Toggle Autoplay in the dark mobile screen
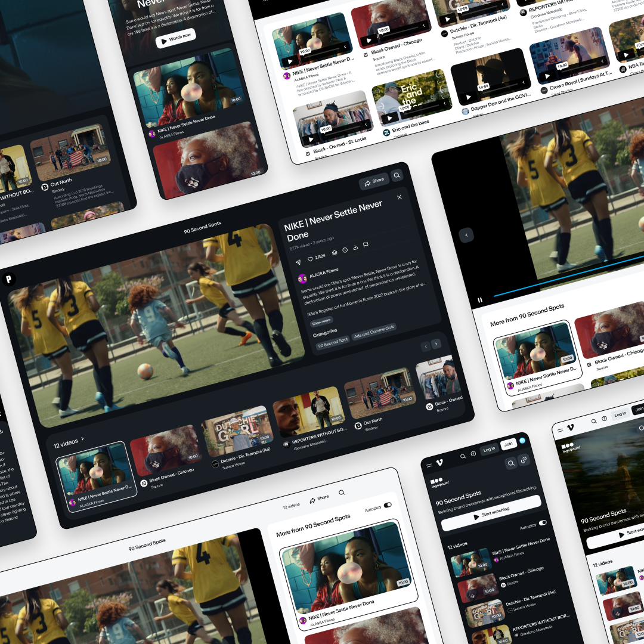 point(543,523)
